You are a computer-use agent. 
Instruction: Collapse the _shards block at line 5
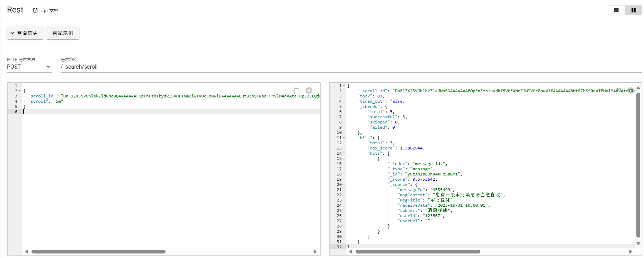344,106
